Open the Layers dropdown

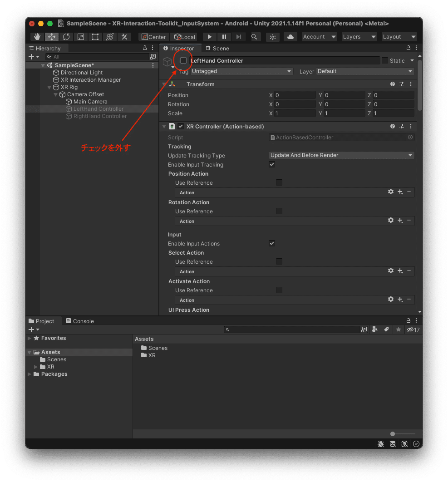(x=359, y=37)
